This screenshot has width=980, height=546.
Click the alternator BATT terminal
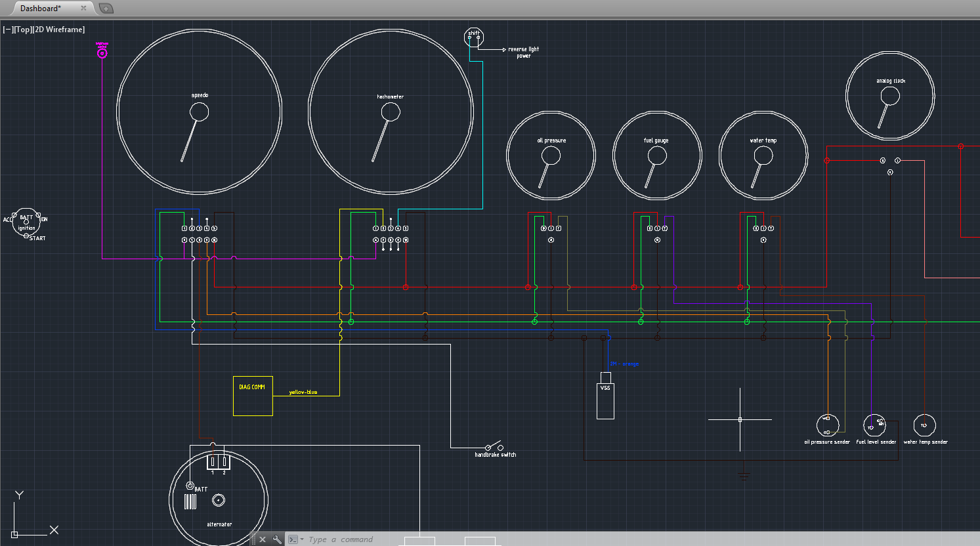[x=190, y=486]
